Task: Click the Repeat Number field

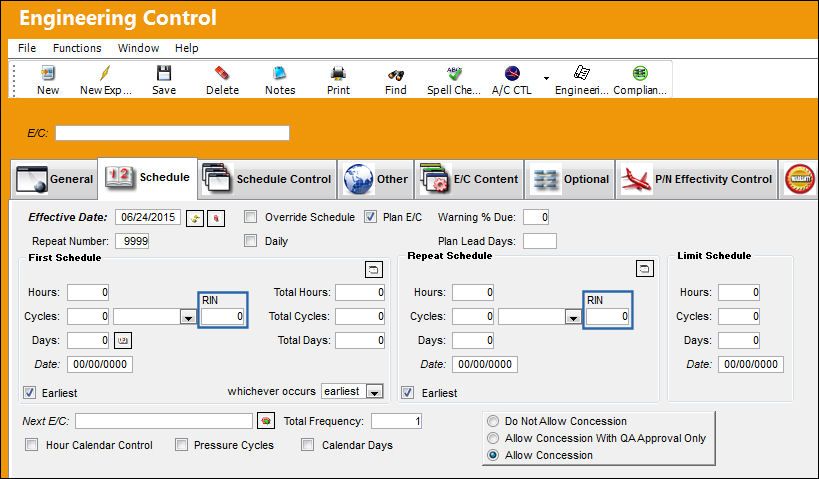Action: click(132, 241)
